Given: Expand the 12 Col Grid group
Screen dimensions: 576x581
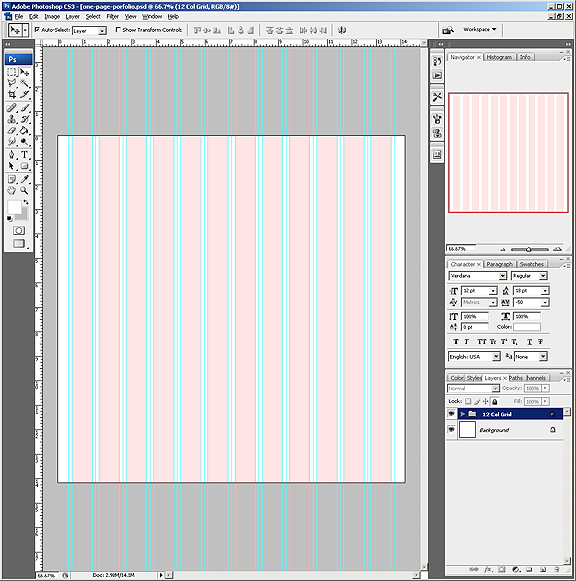Looking at the screenshot, I should (x=463, y=414).
